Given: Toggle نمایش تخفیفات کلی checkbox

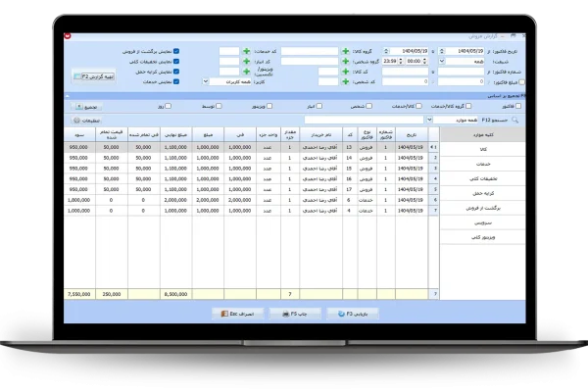Looking at the screenshot, I should (176, 61).
